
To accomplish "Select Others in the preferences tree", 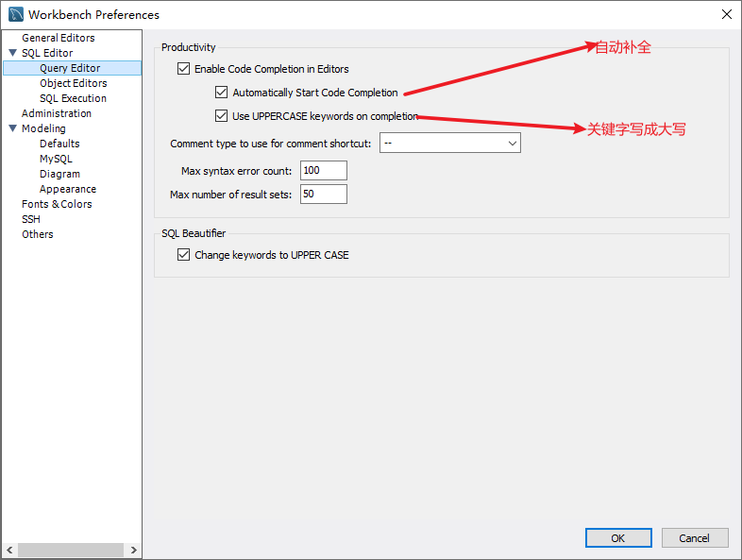I will [x=38, y=235].
